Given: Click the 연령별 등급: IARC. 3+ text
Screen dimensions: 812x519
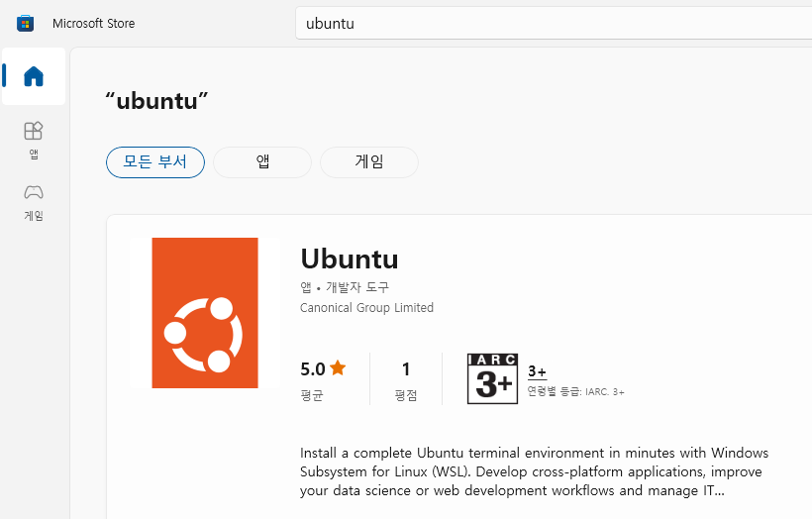Looking at the screenshot, I should click(x=576, y=391).
